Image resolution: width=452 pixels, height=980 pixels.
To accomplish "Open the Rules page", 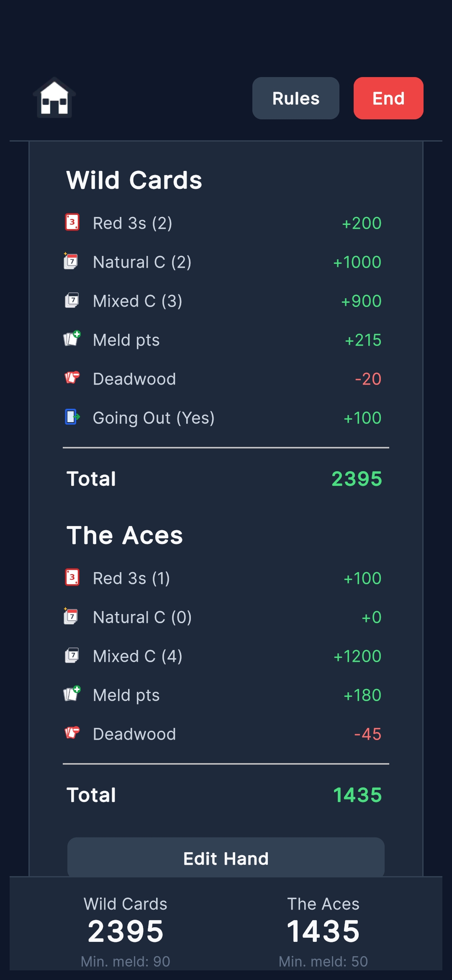I will pos(295,98).
